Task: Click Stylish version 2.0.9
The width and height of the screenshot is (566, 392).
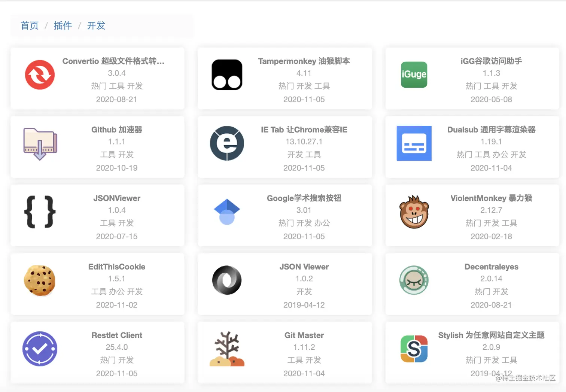Action: pyautogui.click(x=491, y=347)
